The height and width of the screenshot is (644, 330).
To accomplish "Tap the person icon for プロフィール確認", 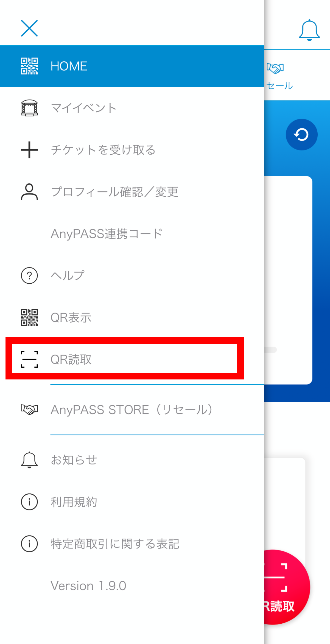I will (29, 192).
